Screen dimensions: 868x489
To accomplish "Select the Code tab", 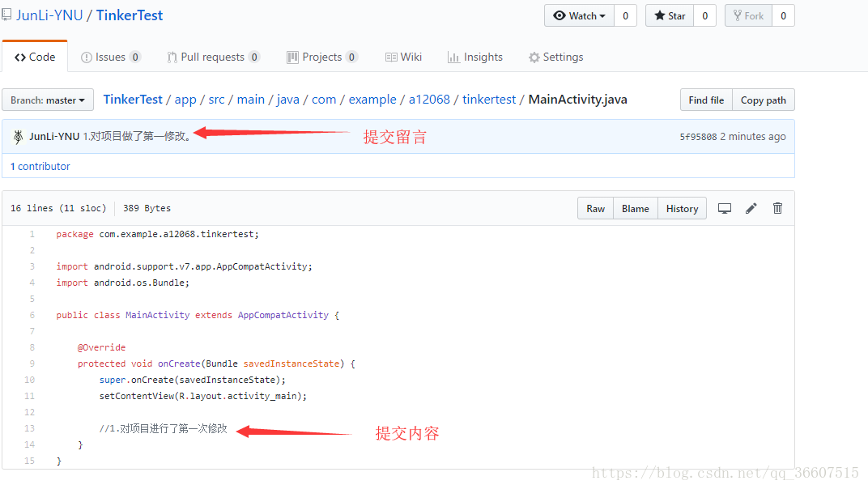I will pyautogui.click(x=35, y=57).
